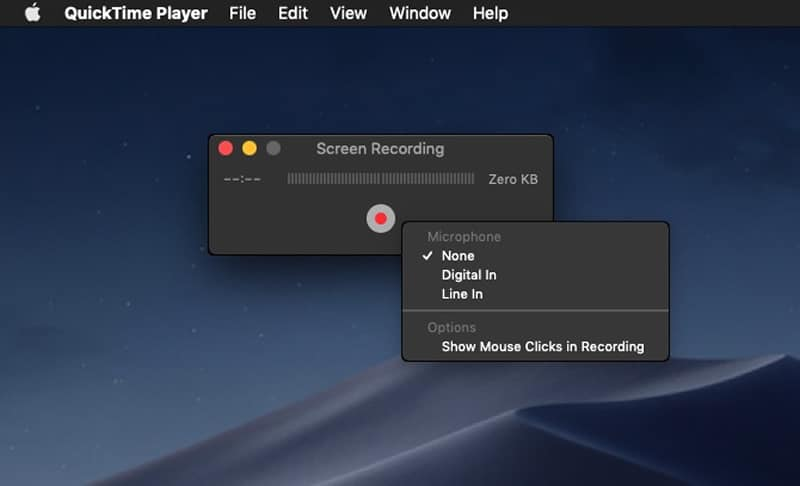Click the Zero KB file size label

click(x=512, y=179)
